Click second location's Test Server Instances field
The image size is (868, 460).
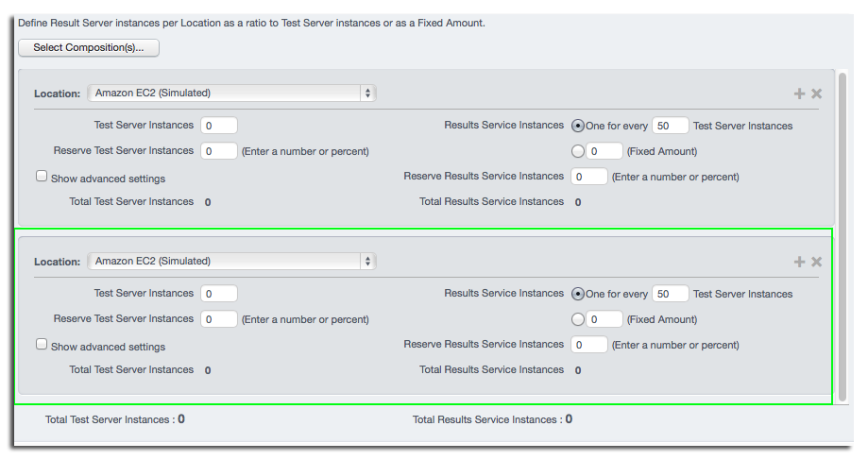tap(219, 294)
